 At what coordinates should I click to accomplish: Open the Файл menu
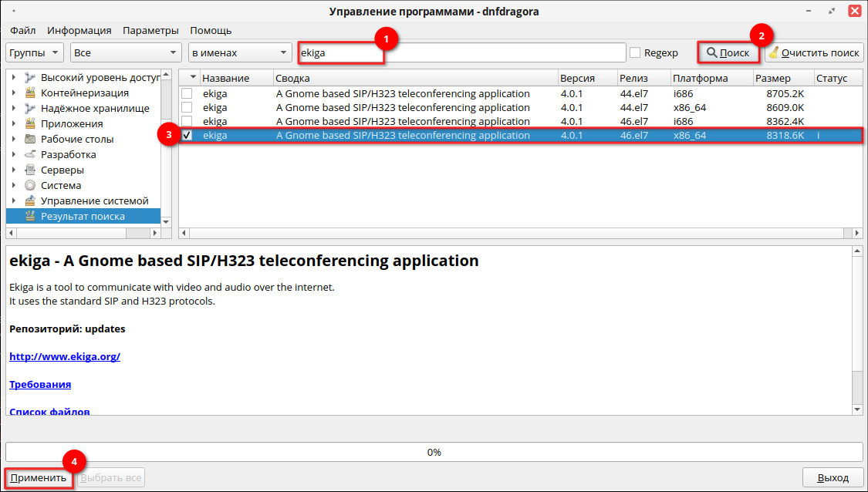point(22,30)
